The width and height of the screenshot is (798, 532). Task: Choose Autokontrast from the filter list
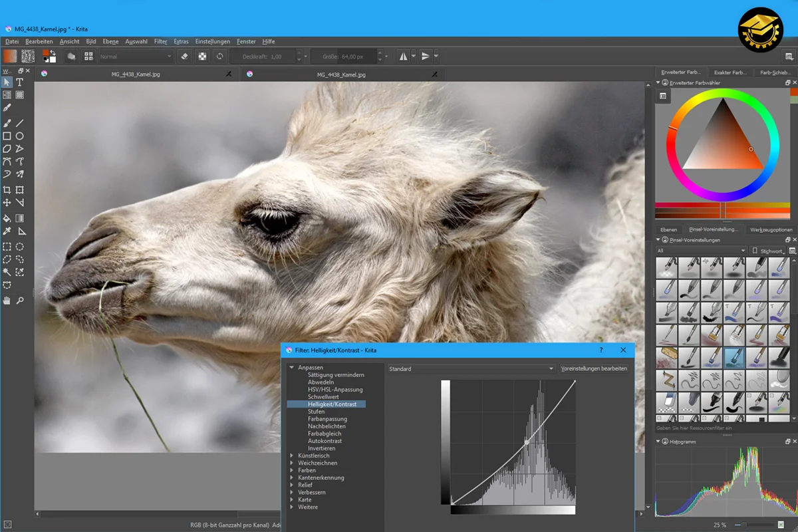(x=325, y=441)
